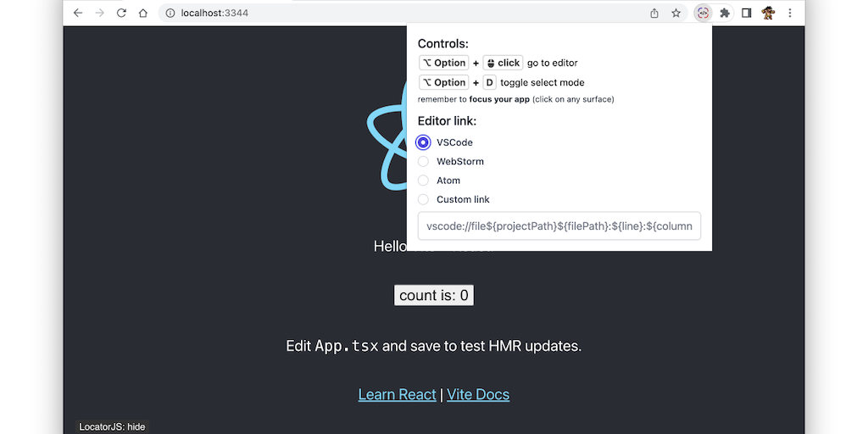Screen dimensions: 868x434
Task: Bookmark this page with the star icon
Action: pyautogui.click(x=676, y=13)
